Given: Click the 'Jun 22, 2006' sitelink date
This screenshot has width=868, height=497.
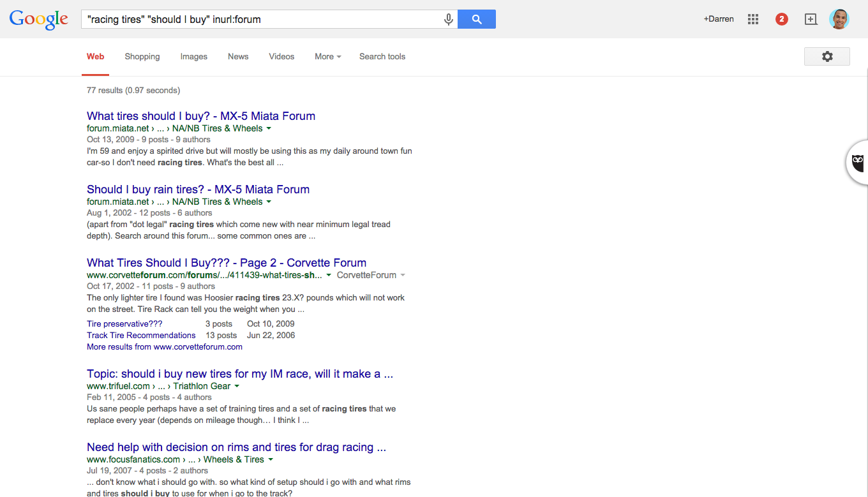Looking at the screenshot, I should click(271, 336).
